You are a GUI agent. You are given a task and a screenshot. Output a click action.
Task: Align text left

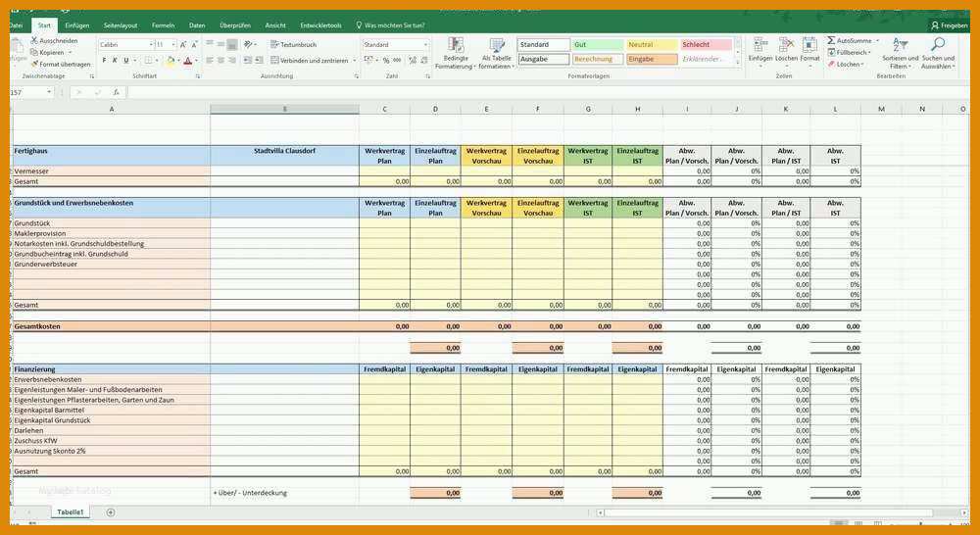[x=210, y=60]
